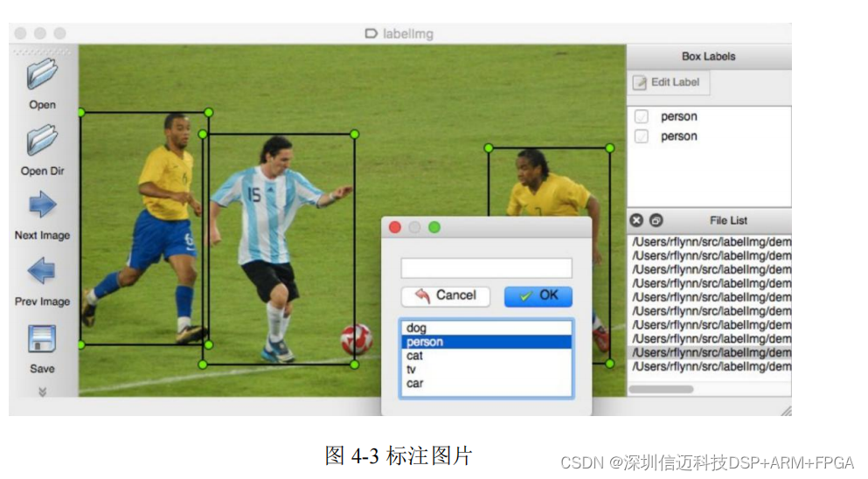This screenshot has width=868, height=479.
Task: Pick 'car' from the label list
Action: point(486,383)
